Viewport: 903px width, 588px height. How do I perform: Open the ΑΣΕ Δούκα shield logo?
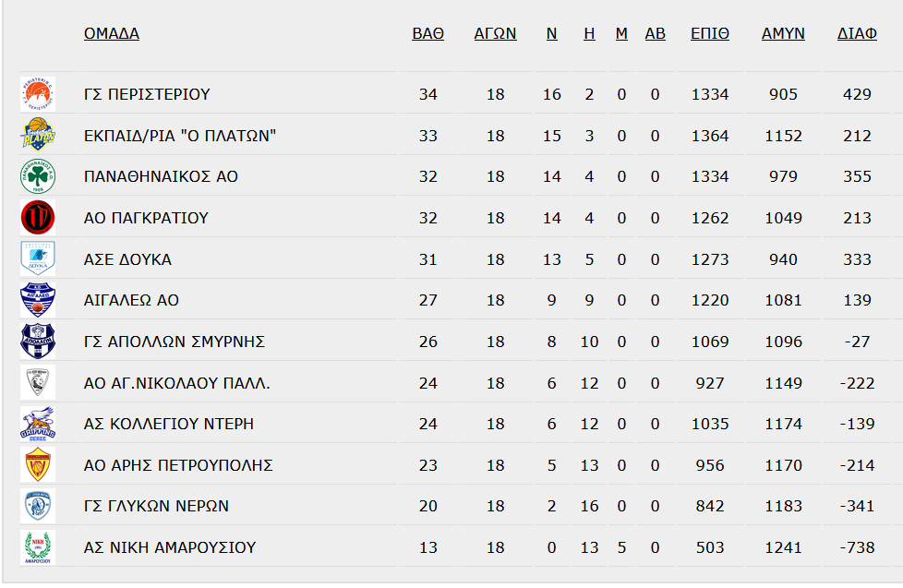[x=38, y=258]
